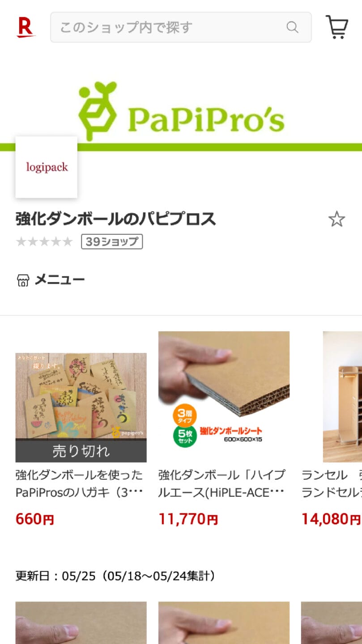Open the ハイプルエース(HiPLE-ACE) product title link
This screenshot has height=644, width=362.
coord(222,483)
